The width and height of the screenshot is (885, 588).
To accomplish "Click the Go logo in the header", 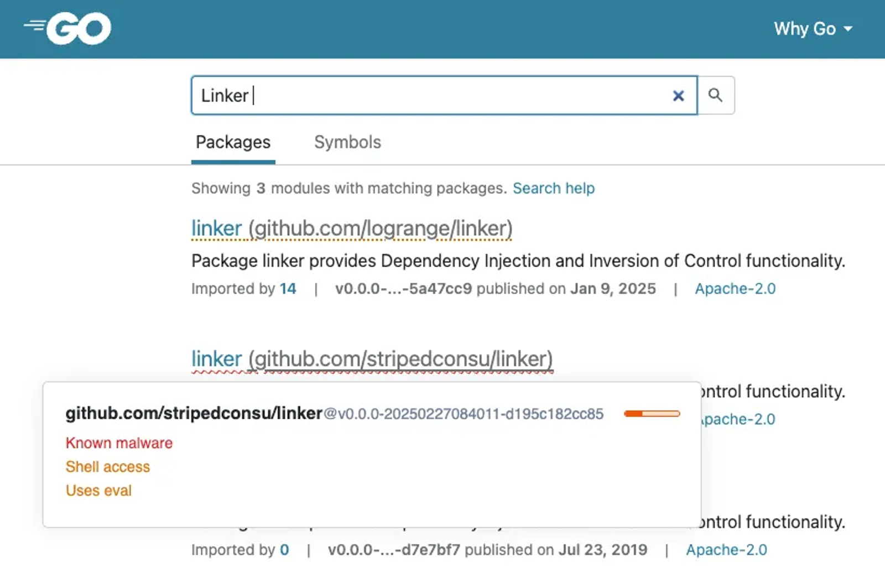I will pos(67,29).
